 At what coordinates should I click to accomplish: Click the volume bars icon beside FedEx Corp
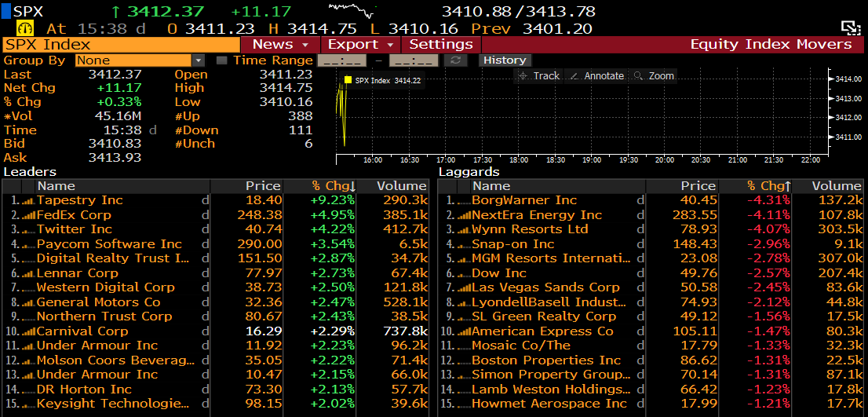(x=27, y=215)
